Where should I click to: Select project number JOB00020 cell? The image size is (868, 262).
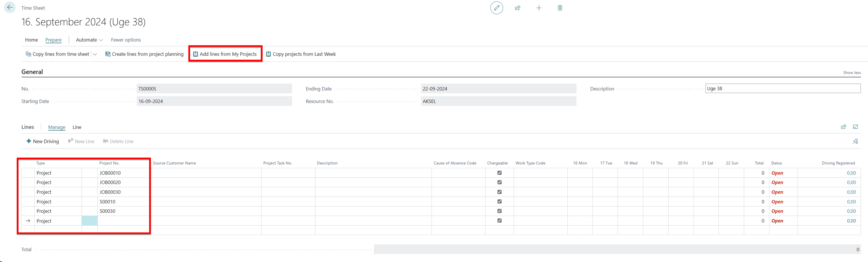(124, 182)
